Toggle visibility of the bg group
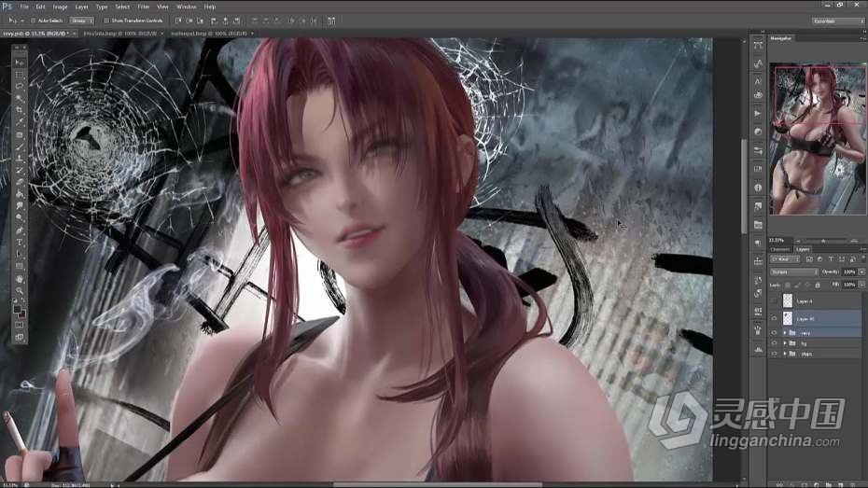 coord(774,343)
